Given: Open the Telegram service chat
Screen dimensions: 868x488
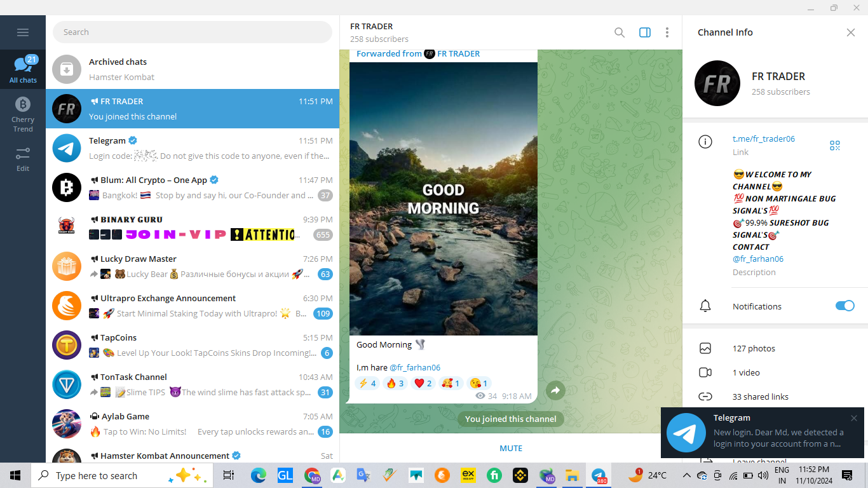Looking at the screenshot, I should point(193,148).
